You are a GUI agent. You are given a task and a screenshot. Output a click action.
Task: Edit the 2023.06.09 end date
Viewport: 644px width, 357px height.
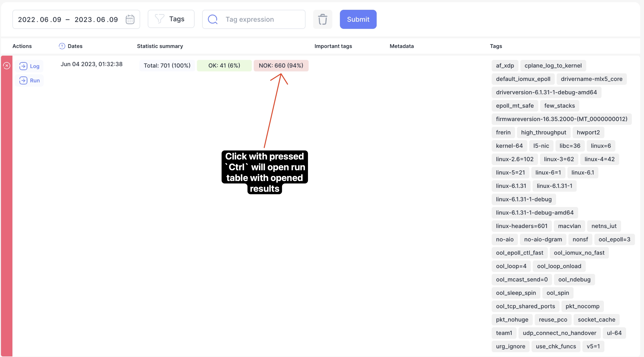[x=96, y=20]
